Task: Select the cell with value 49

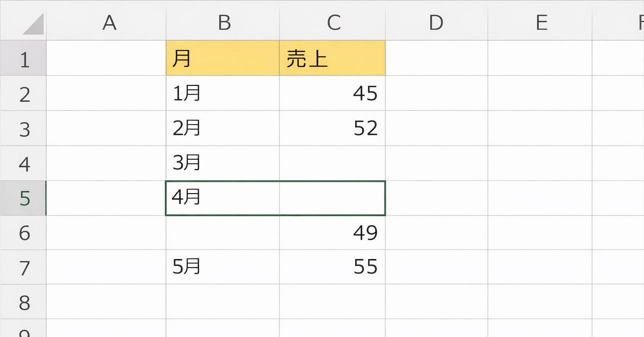Action: click(x=332, y=233)
